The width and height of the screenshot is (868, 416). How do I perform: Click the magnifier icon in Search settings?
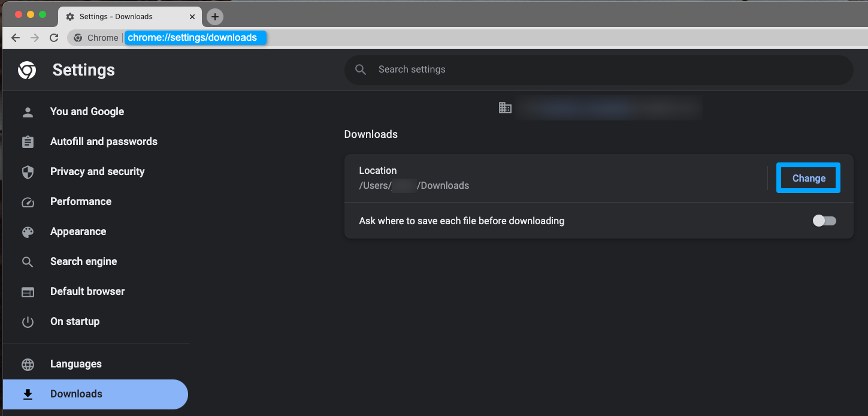[361, 70]
